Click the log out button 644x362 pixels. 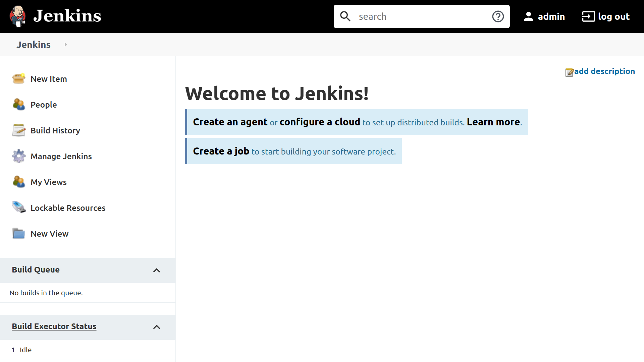coord(606,16)
